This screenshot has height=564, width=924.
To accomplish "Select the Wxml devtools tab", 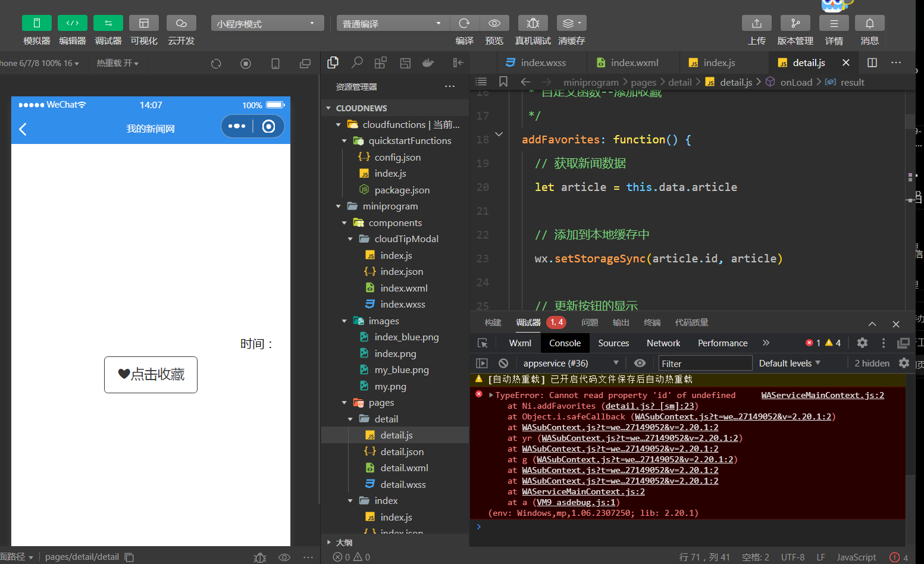I will [x=520, y=343].
